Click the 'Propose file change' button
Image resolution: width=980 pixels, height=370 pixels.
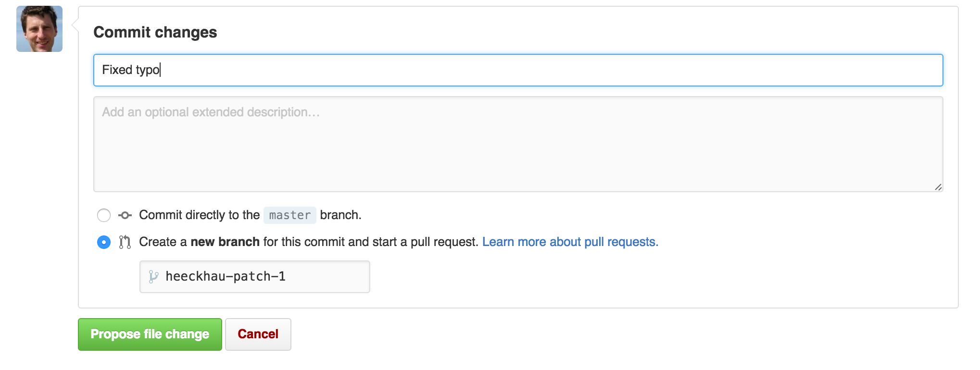tap(150, 334)
